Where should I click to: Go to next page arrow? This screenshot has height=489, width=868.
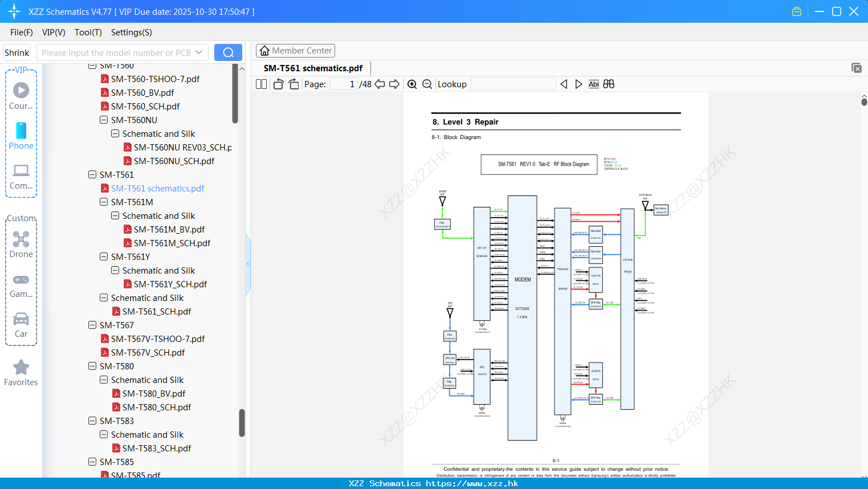click(394, 84)
